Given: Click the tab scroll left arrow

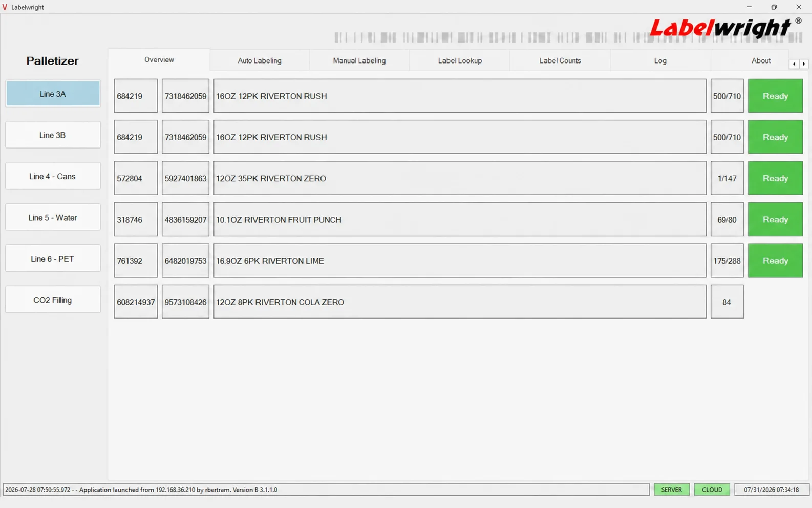Looking at the screenshot, I should coord(794,64).
